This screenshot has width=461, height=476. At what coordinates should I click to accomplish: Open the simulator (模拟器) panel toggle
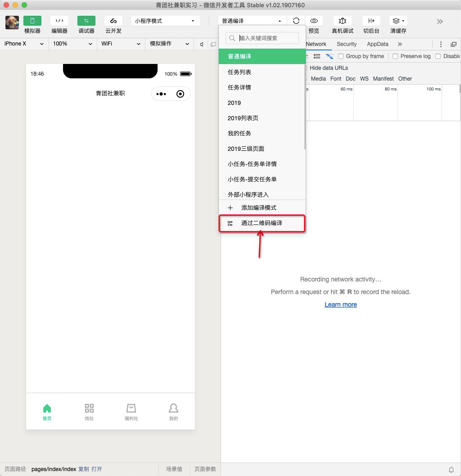click(x=32, y=21)
